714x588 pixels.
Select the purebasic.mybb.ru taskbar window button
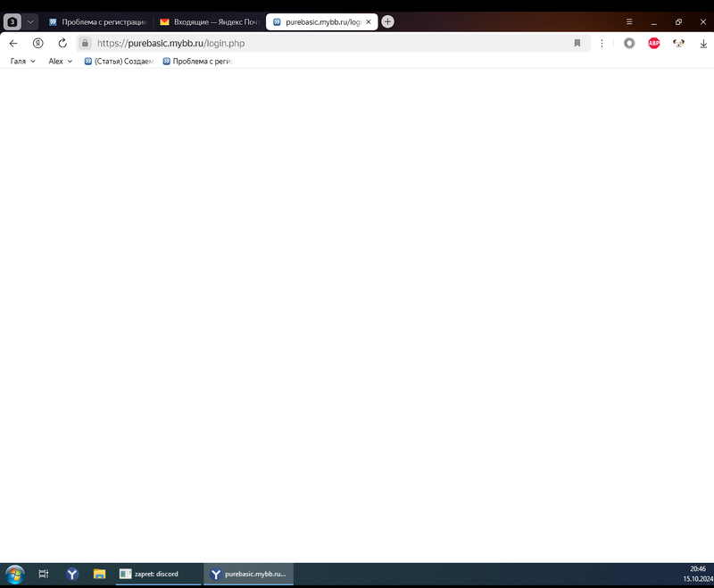[249, 574]
